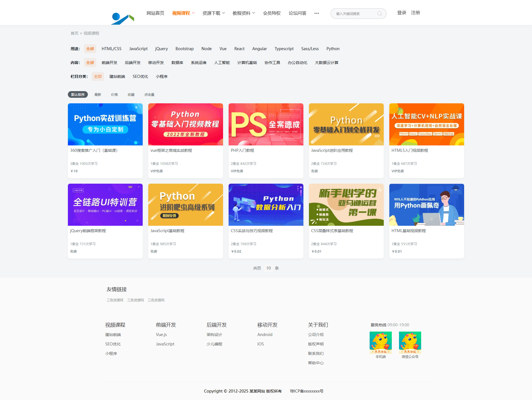
Task: Select SEO优化 column category filter
Action: coord(140,76)
